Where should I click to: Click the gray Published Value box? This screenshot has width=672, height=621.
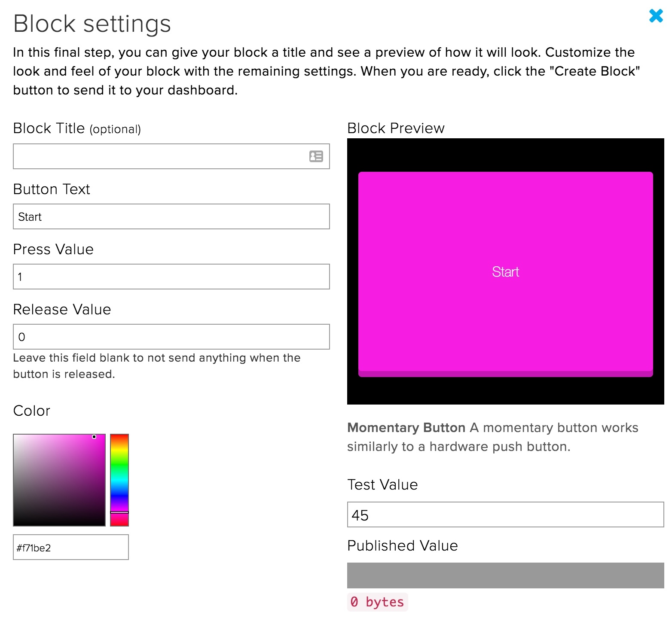click(506, 575)
